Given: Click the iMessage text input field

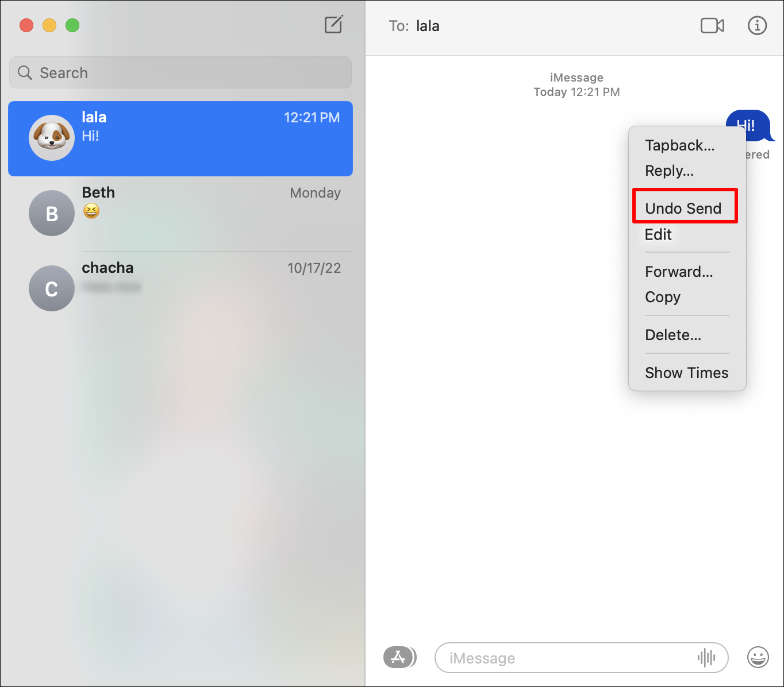Looking at the screenshot, I should (581, 658).
